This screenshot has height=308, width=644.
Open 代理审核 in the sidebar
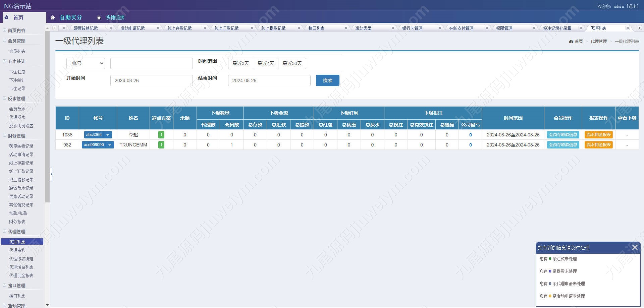[17, 250]
